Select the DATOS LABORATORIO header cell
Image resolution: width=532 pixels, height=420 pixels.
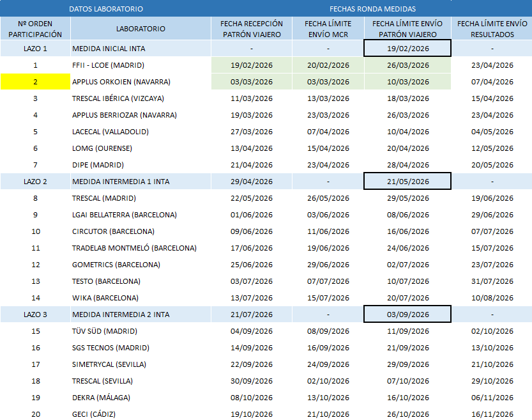(x=105, y=9)
